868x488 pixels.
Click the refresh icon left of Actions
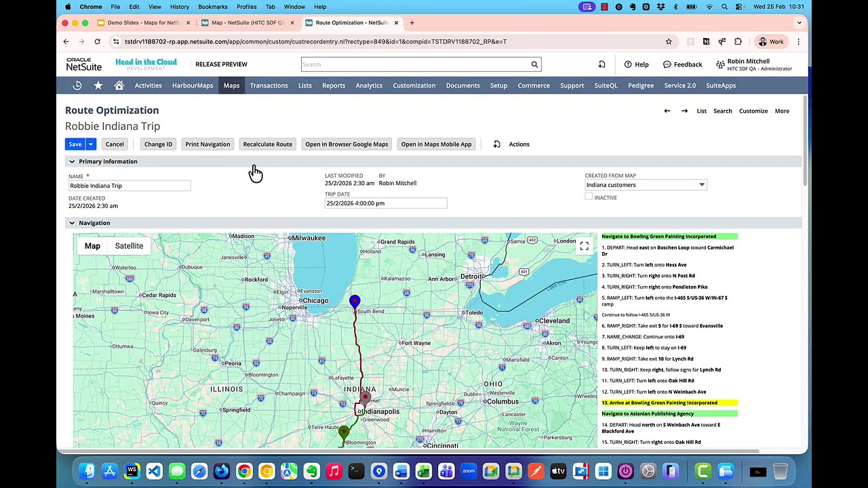point(497,144)
